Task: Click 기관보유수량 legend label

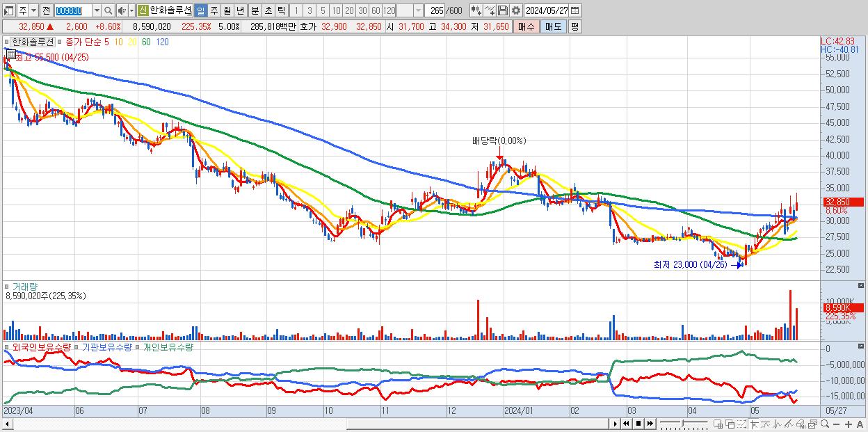Action: pos(106,346)
